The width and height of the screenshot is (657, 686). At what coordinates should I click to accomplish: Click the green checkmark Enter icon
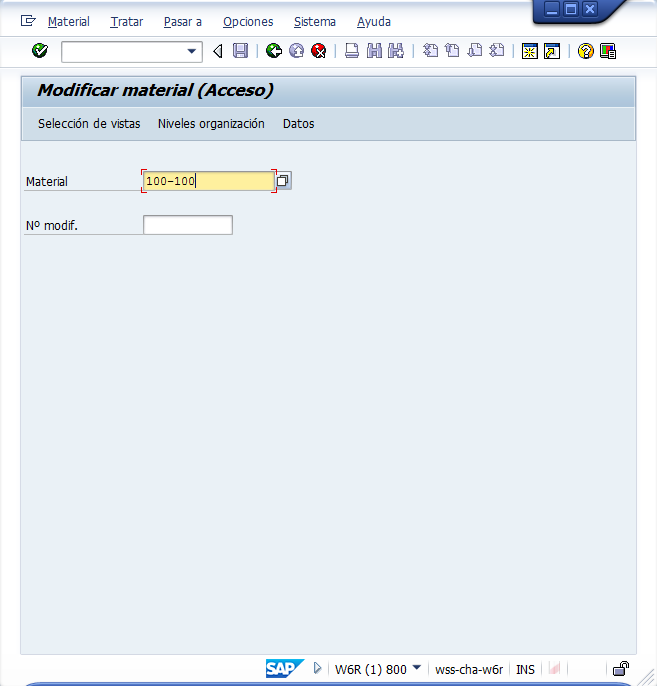(x=40, y=51)
